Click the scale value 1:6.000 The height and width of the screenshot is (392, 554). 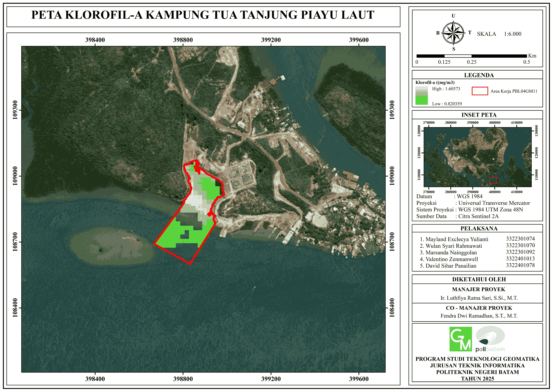pos(512,34)
